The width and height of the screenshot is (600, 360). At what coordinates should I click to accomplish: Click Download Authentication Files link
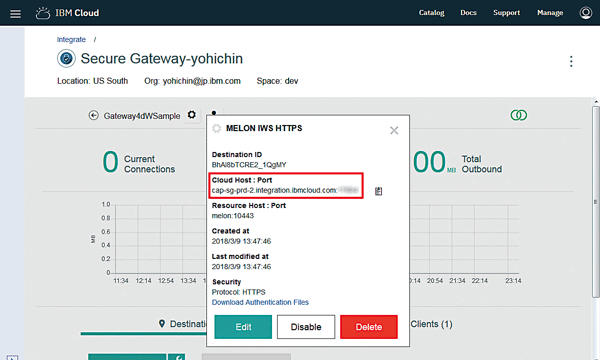[260, 302]
